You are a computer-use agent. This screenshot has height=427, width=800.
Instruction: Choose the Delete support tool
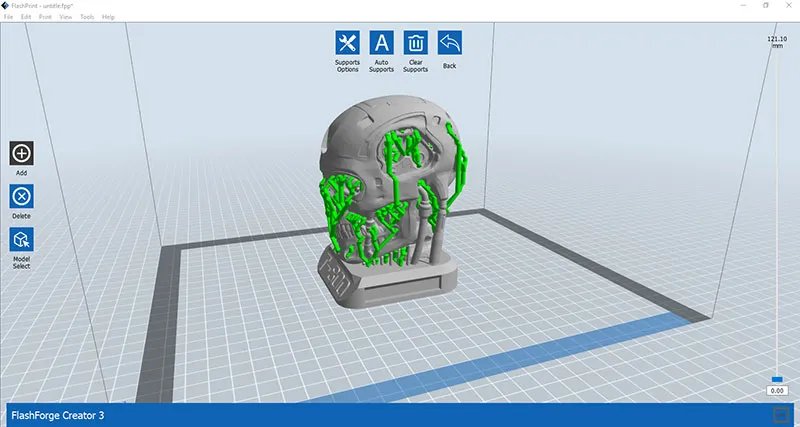click(21, 196)
